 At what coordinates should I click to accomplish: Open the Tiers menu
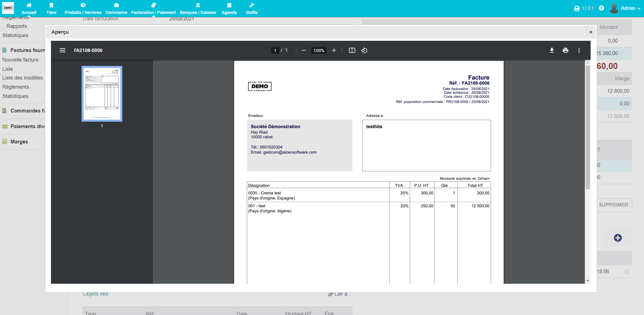tap(51, 8)
